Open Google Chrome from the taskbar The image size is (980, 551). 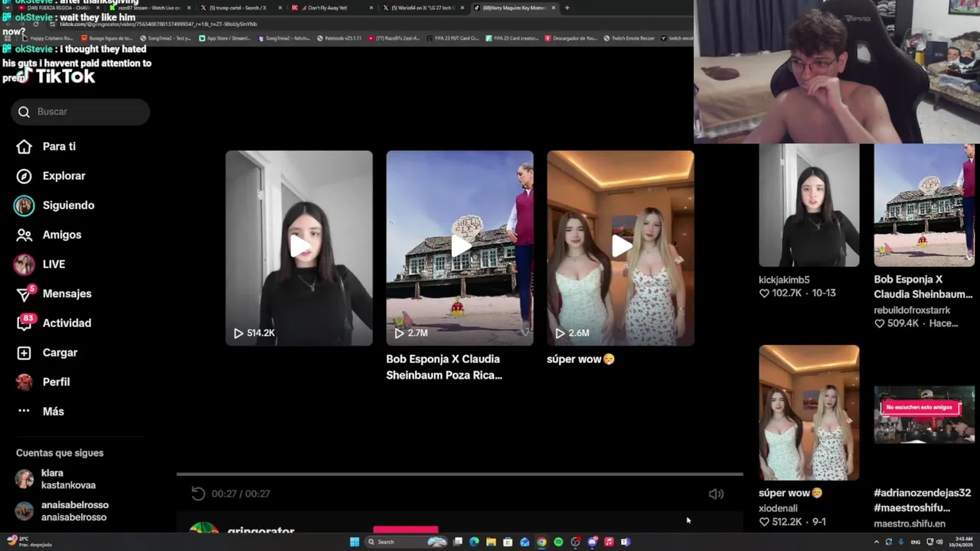[541, 542]
